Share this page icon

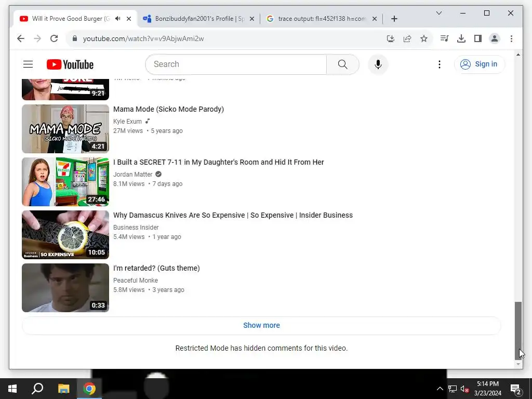[407, 38]
